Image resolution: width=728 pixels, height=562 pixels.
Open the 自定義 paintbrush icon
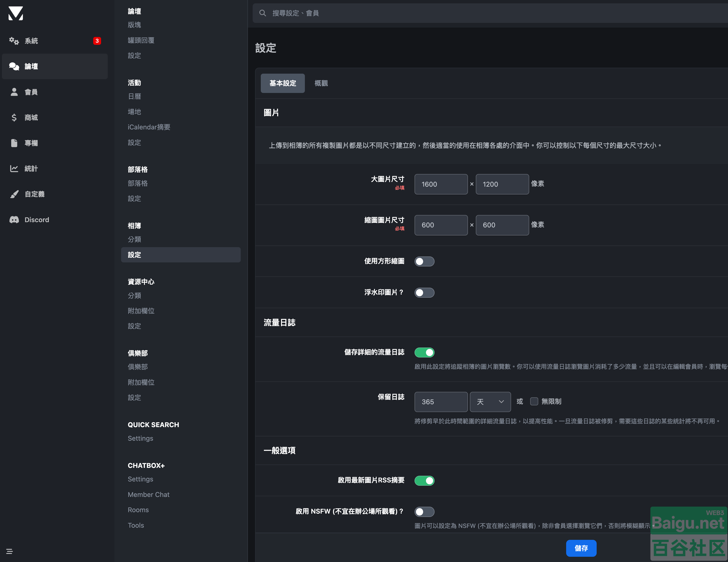pyautogui.click(x=14, y=194)
